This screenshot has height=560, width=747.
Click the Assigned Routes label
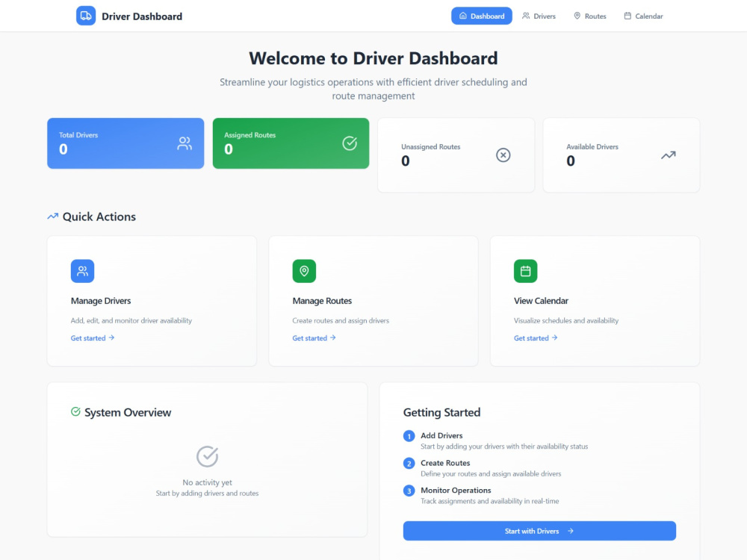click(x=249, y=135)
